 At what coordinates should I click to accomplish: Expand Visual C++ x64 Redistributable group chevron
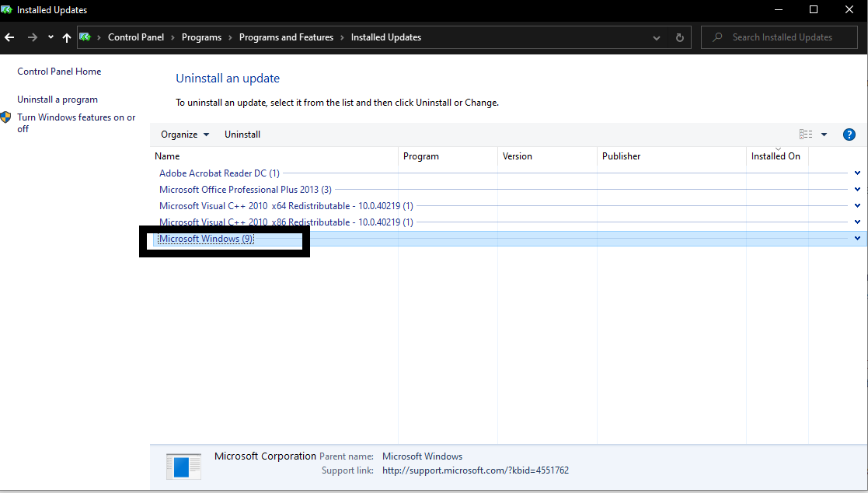click(857, 205)
